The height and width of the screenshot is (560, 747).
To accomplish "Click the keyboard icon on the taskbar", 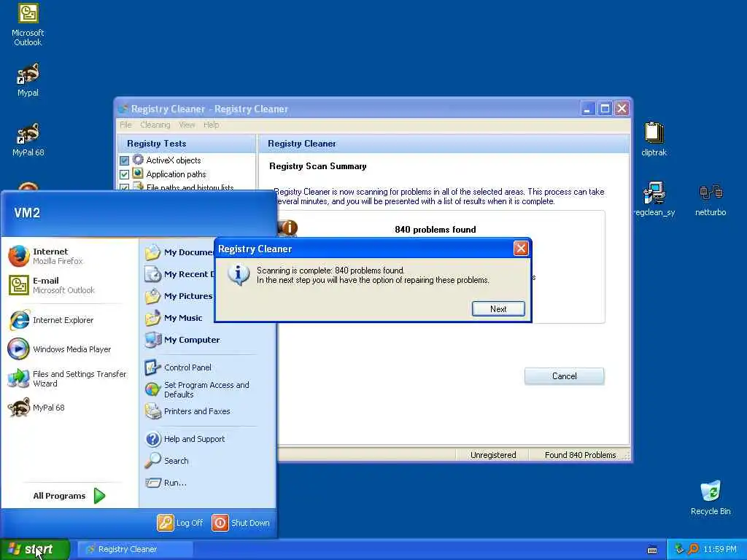I will point(652,550).
